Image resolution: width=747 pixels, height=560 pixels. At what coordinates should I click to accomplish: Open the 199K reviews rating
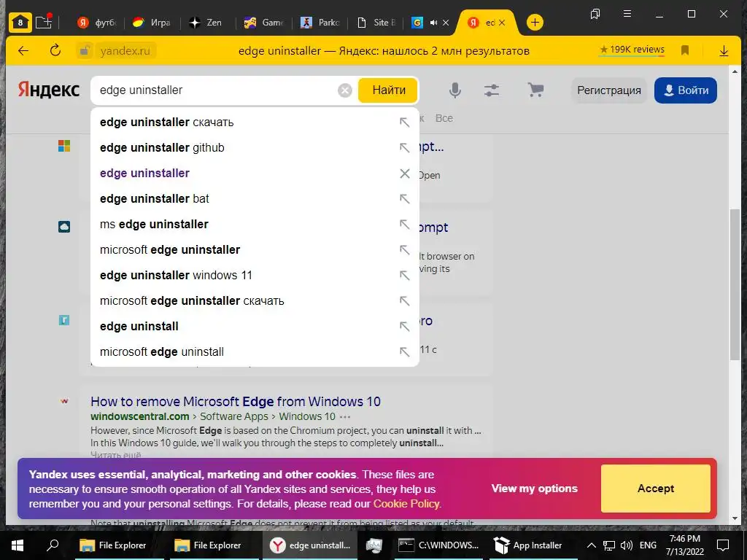click(x=632, y=50)
